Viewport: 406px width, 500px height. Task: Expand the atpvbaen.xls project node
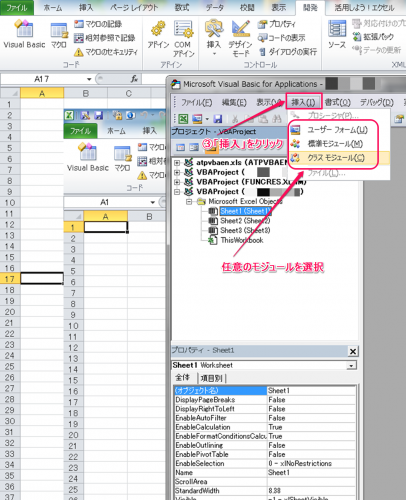[177, 163]
